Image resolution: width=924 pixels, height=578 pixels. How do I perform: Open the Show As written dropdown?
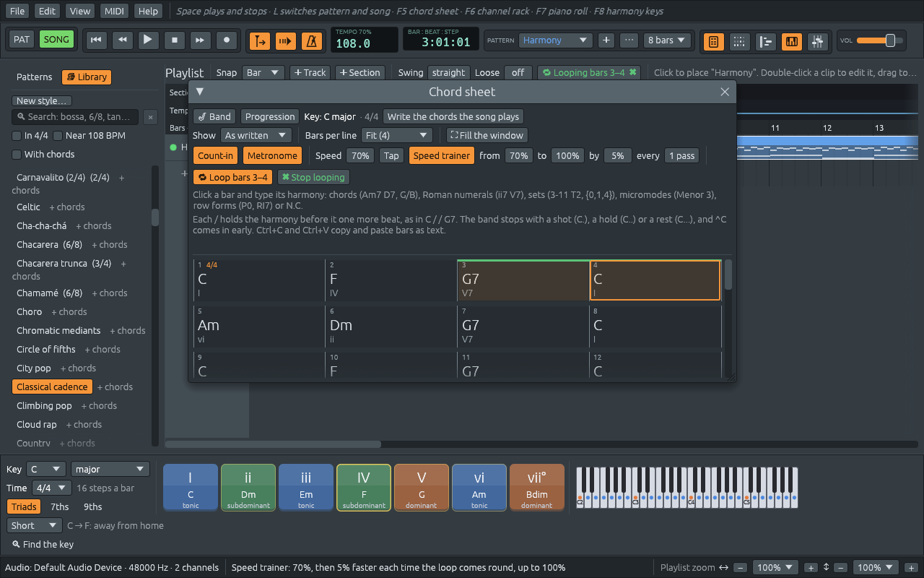coord(256,135)
